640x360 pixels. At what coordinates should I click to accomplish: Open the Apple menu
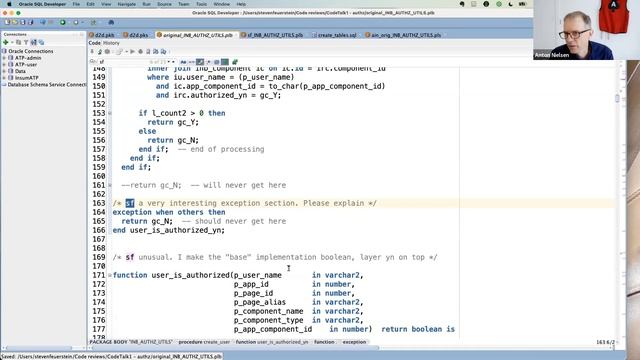[x=9, y=4]
